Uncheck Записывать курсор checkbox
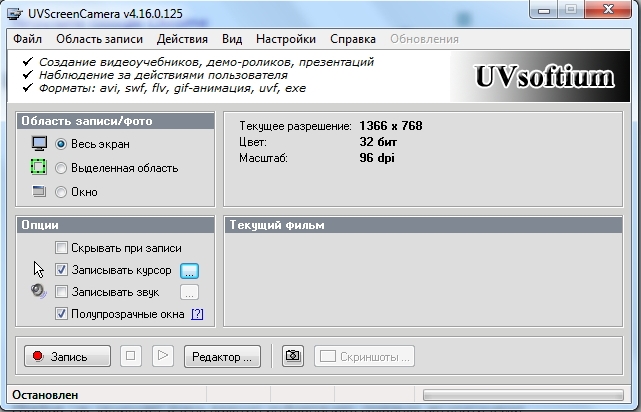Viewport: 641px width, 412px height. tap(61, 269)
